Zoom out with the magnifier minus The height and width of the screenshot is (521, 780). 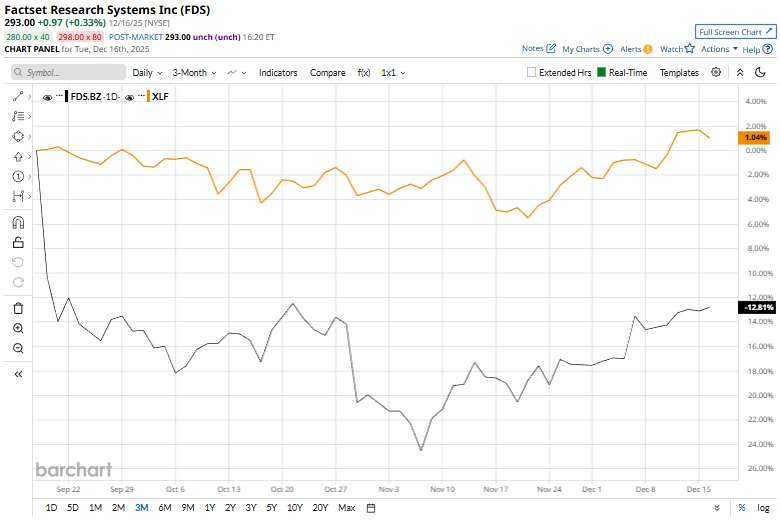click(x=18, y=348)
